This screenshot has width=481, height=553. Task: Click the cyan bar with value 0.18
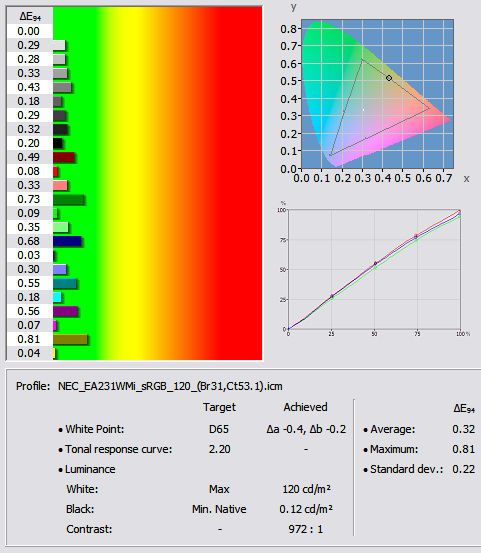coord(57,297)
